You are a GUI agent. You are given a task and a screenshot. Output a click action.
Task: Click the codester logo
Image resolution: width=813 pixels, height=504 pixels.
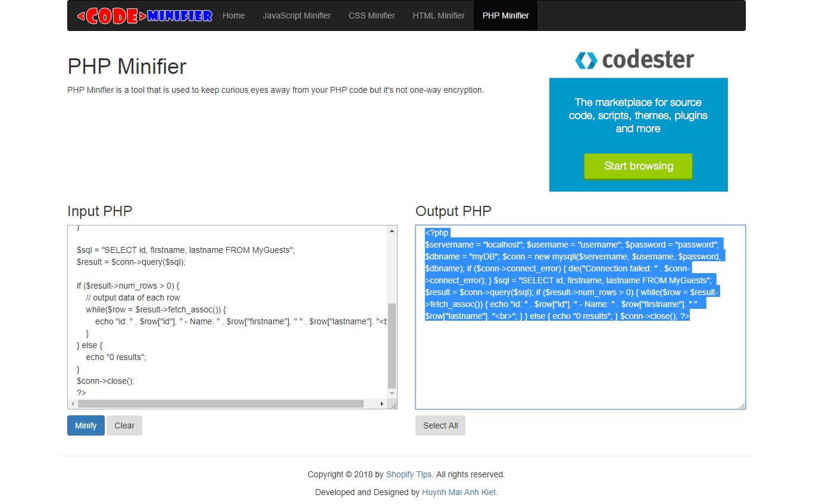(x=634, y=60)
